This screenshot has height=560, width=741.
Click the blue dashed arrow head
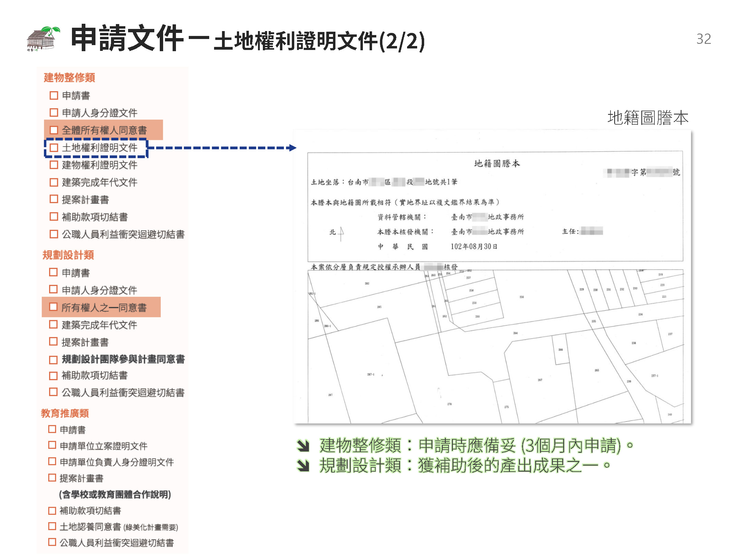coord(293,147)
